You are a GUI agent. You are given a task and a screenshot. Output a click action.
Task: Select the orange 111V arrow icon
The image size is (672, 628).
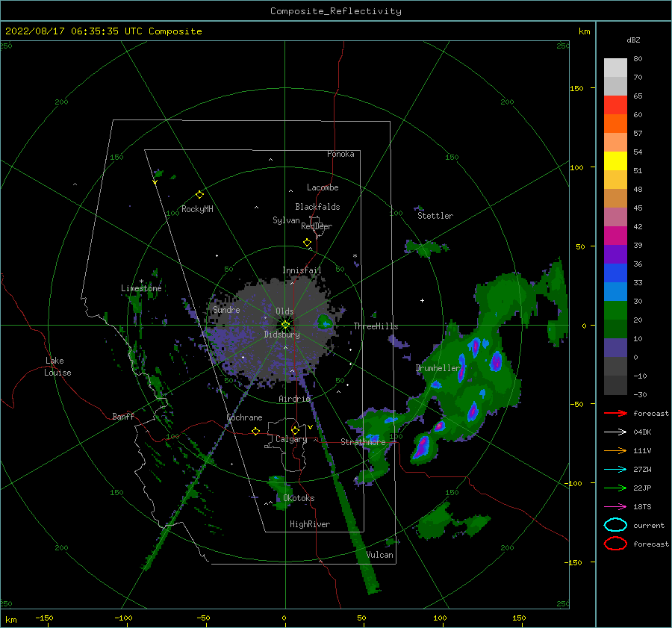coord(615,450)
